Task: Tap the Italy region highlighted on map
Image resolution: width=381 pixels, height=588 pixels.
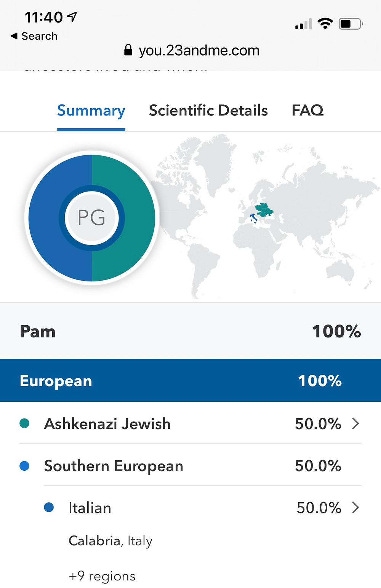Action: 253,219
